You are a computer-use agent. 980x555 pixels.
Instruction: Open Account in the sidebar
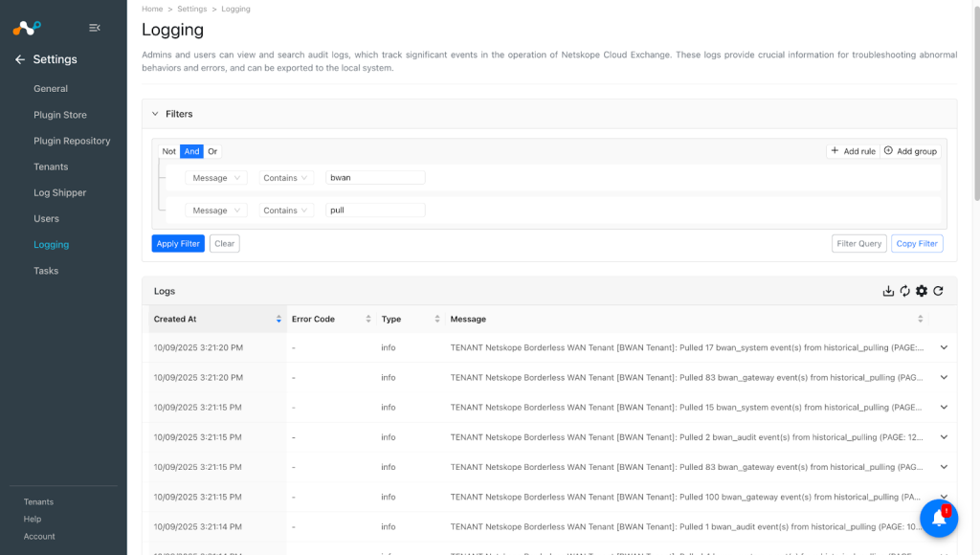point(39,536)
